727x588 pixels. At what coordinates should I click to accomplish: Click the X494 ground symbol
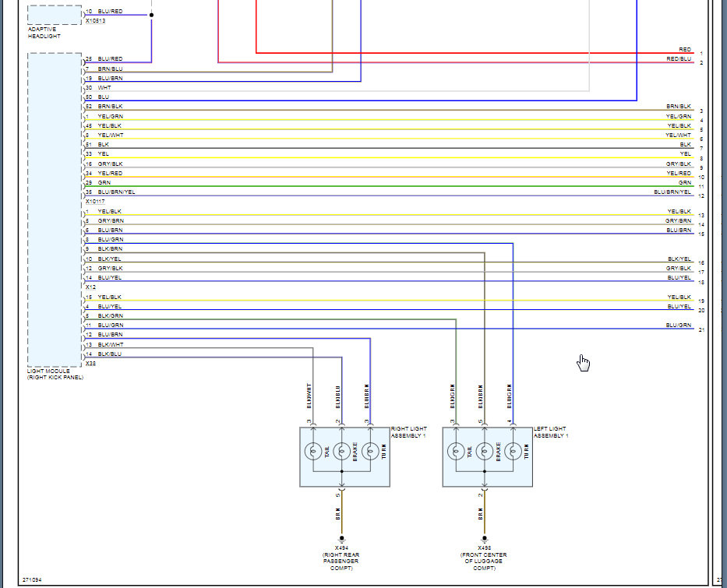pos(342,540)
